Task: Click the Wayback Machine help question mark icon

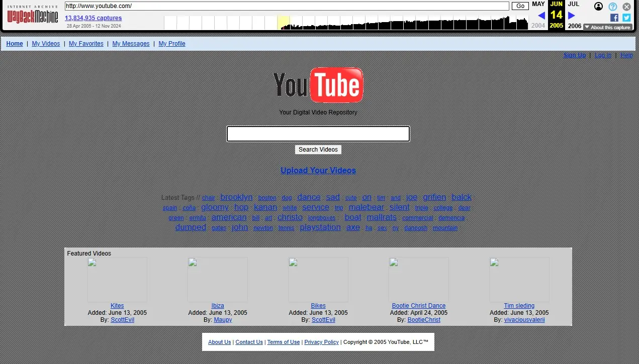Action: pos(612,7)
